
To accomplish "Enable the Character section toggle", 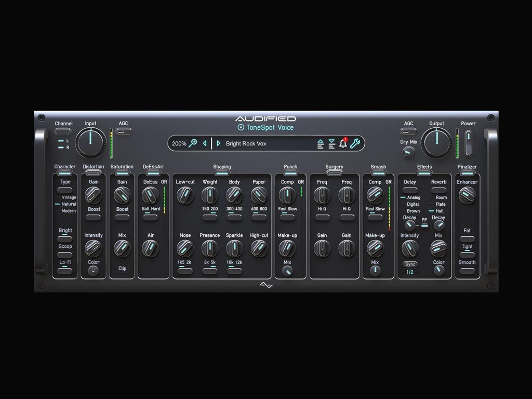I will pos(64,174).
